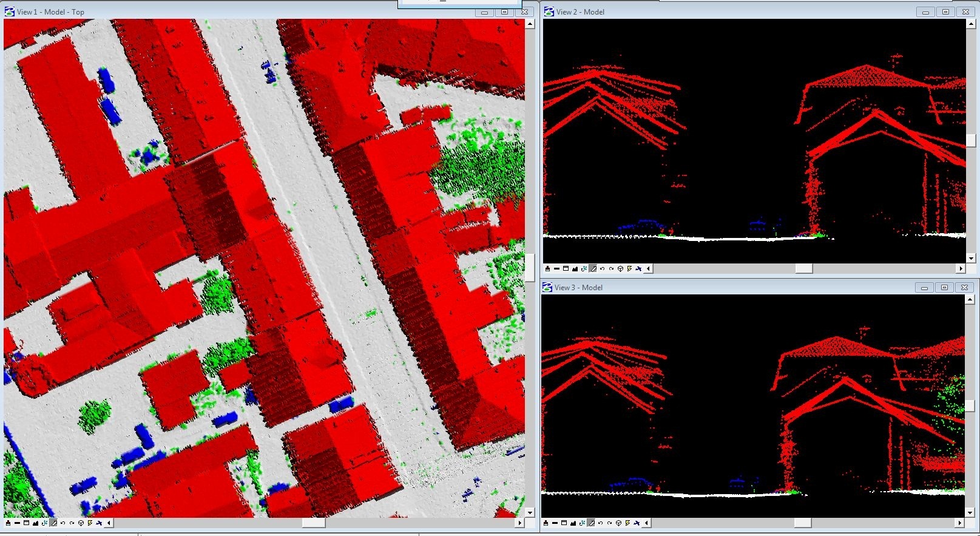Select the teal rotate view icon in View 2

point(584,268)
